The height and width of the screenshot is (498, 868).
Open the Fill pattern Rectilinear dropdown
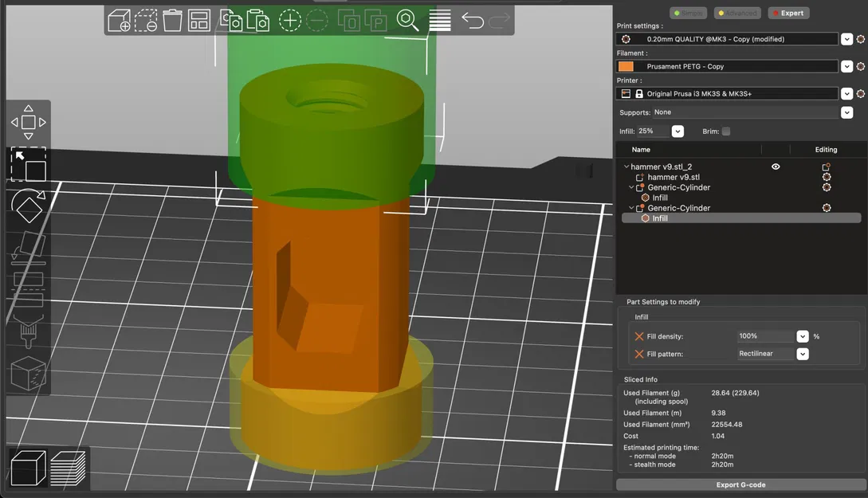[x=803, y=354]
